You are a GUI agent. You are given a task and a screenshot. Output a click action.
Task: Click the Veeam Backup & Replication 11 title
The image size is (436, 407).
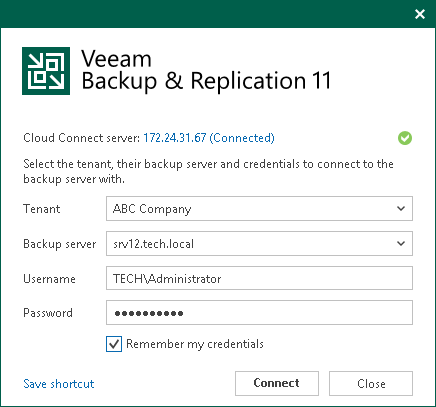point(206,70)
